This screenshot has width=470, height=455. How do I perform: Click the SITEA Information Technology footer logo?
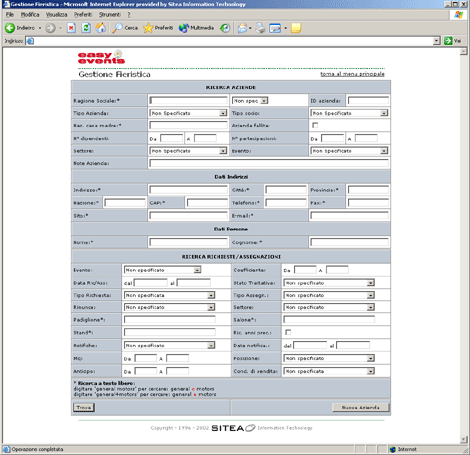[262, 428]
